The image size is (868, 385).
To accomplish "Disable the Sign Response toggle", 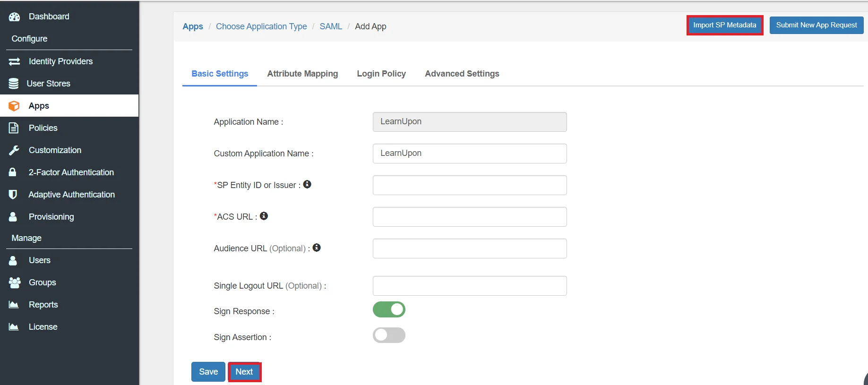I will (x=389, y=309).
